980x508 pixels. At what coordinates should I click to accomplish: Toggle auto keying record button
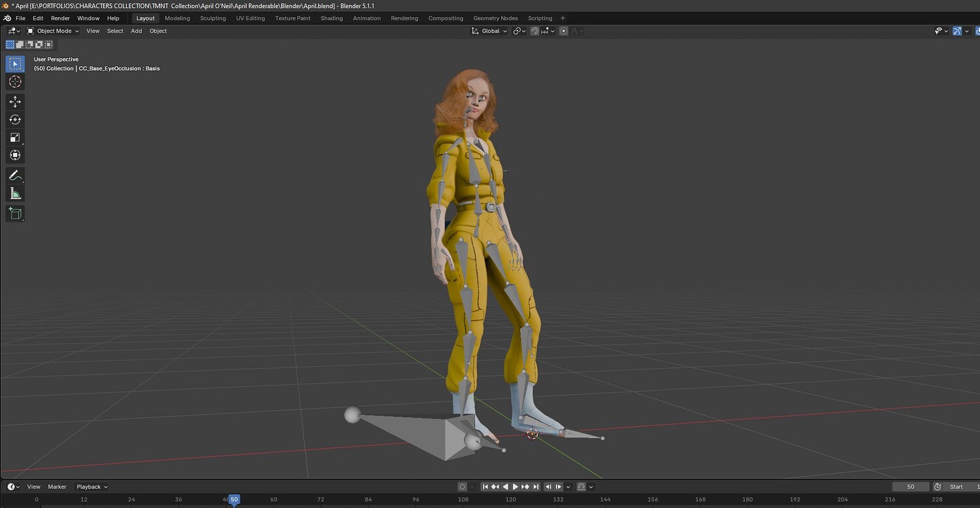(x=463, y=487)
